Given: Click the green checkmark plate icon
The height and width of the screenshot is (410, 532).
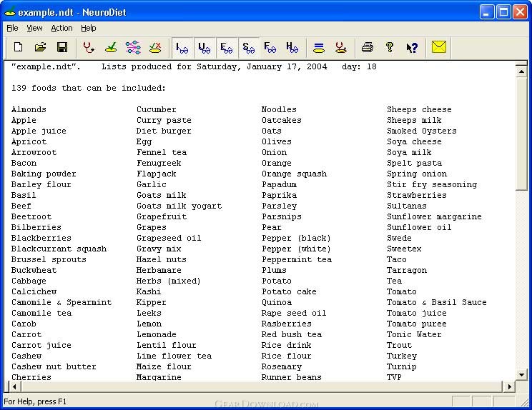Looking at the screenshot, I should point(111,47).
